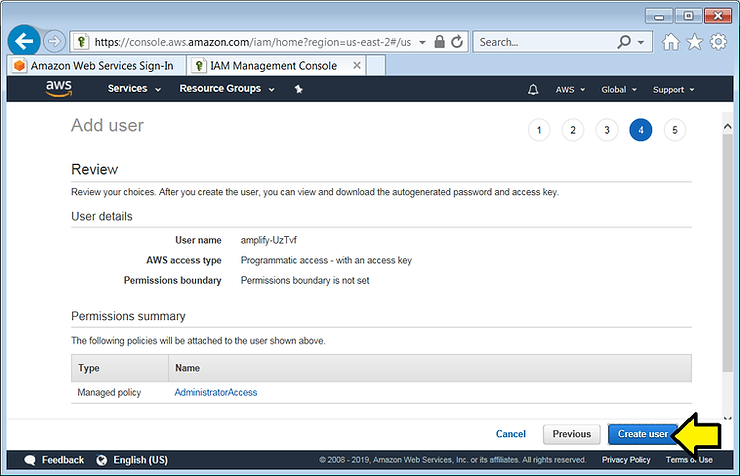Open AWS notifications bell
The width and height of the screenshot is (740, 476).
pyautogui.click(x=532, y=90)
